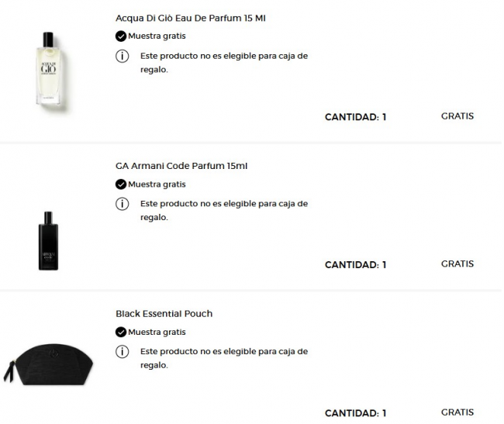Click Black Essential Pouch checkmark badge icon
Viewport: 504px width, 424px height.
point(120,333)
